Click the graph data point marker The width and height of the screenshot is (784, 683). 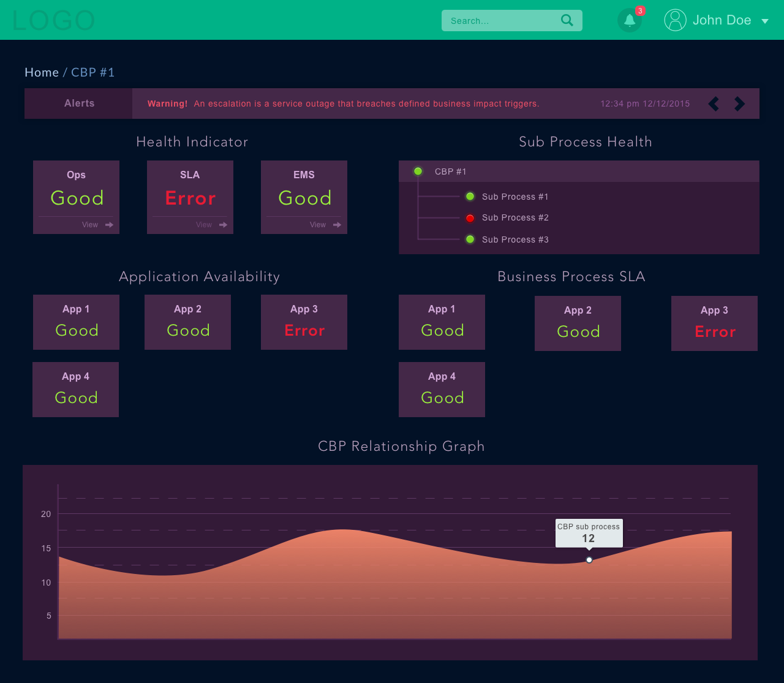[x=589, y=560]
